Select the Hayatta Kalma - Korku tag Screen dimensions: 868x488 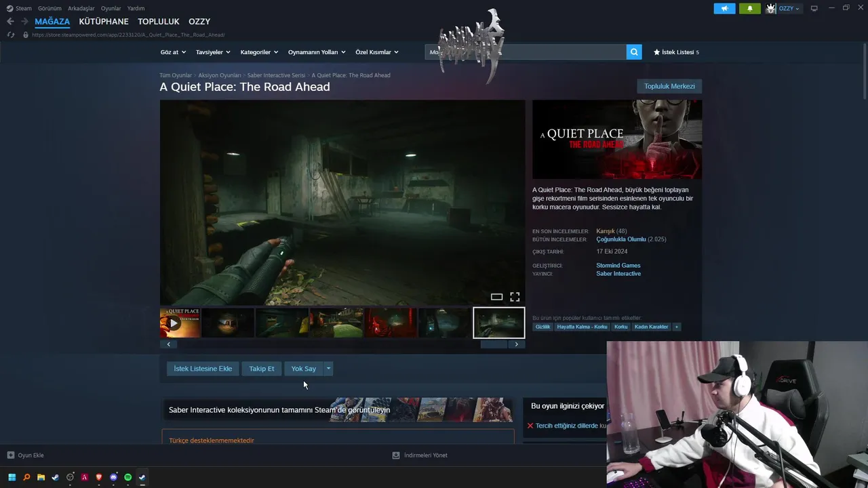pyautogui.click(x=582, y=327)
